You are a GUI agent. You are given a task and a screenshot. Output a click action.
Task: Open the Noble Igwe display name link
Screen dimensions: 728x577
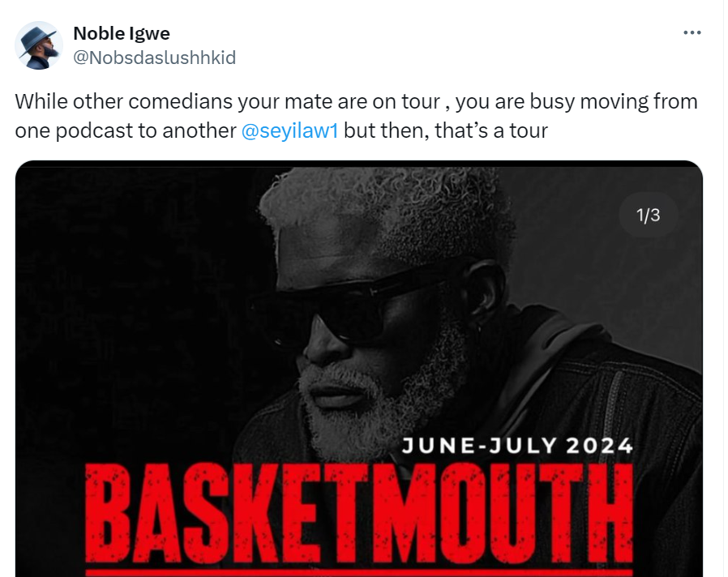pos(122,33)
